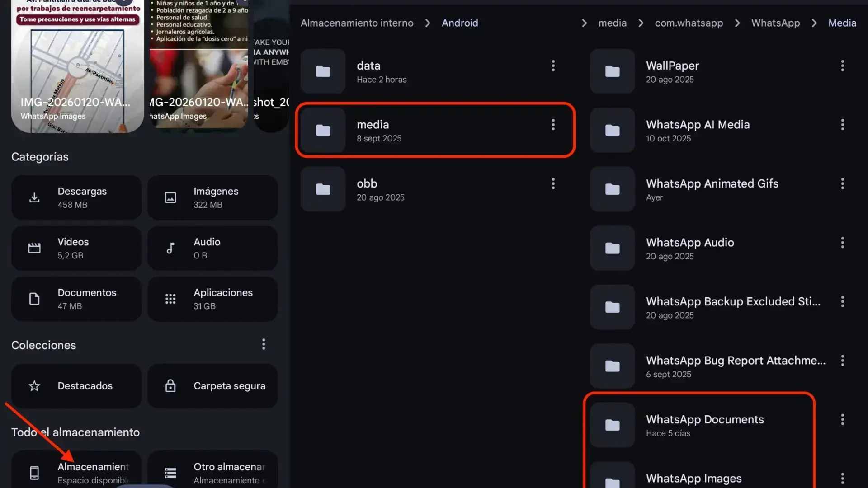The width and height of the screenshot is (868, 488).
Task: Open the Imágenes category
Action: pos(212,198)
